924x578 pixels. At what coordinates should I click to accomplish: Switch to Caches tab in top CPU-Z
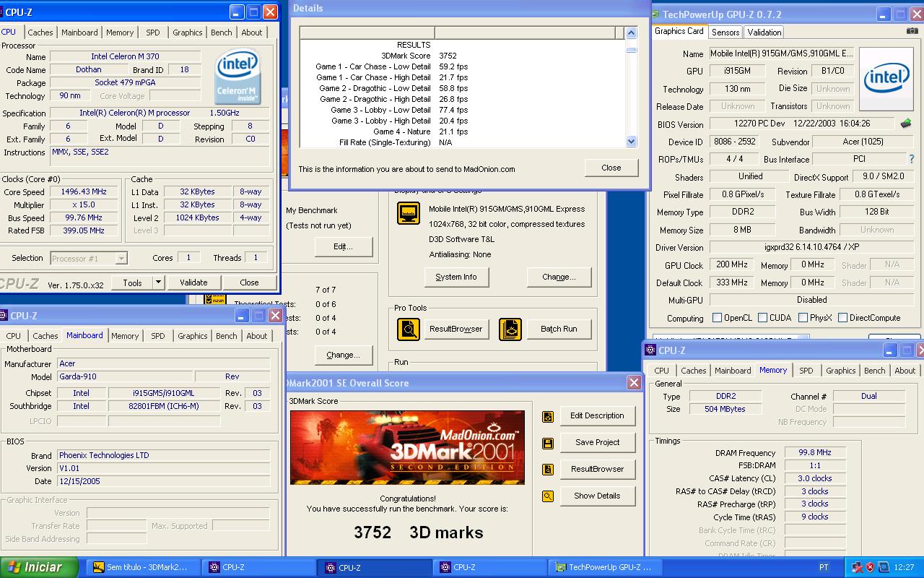pos(40,33)
